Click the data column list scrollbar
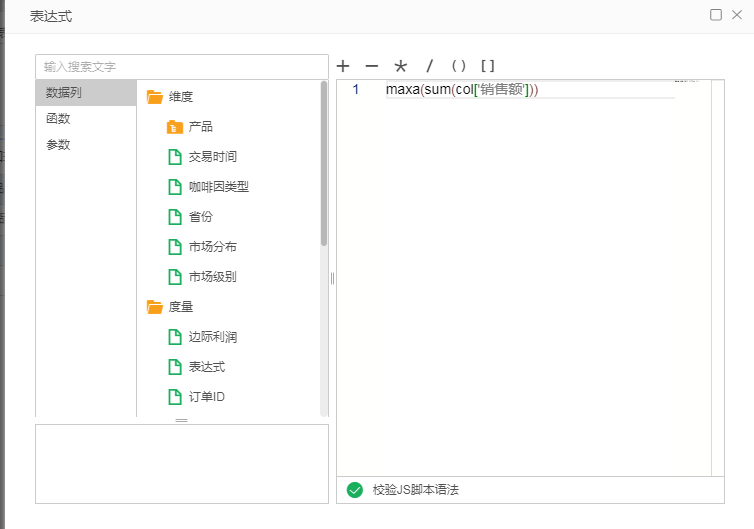 tap(324, 164)
